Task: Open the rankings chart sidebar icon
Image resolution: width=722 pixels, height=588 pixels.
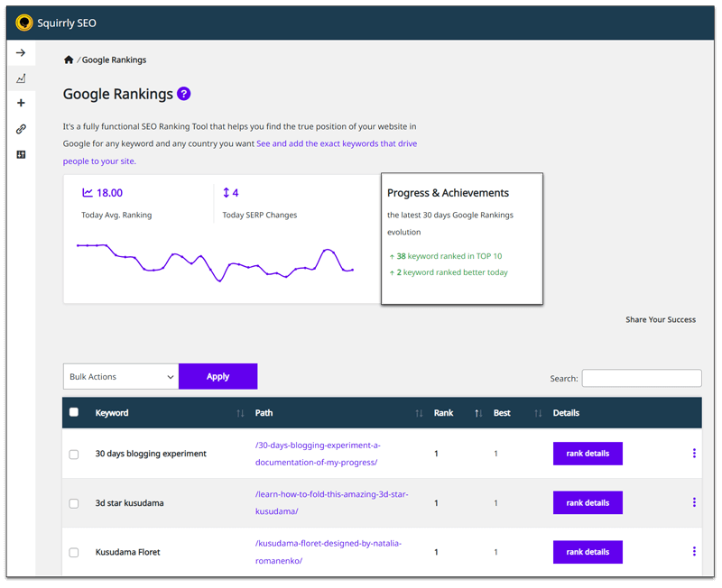Action: (x=21, y=78)
